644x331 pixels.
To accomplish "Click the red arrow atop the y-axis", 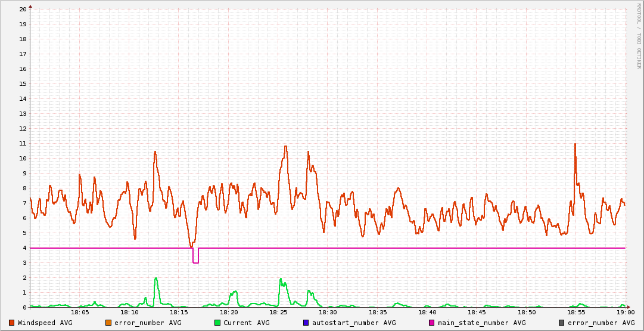I will coord(30,6).
